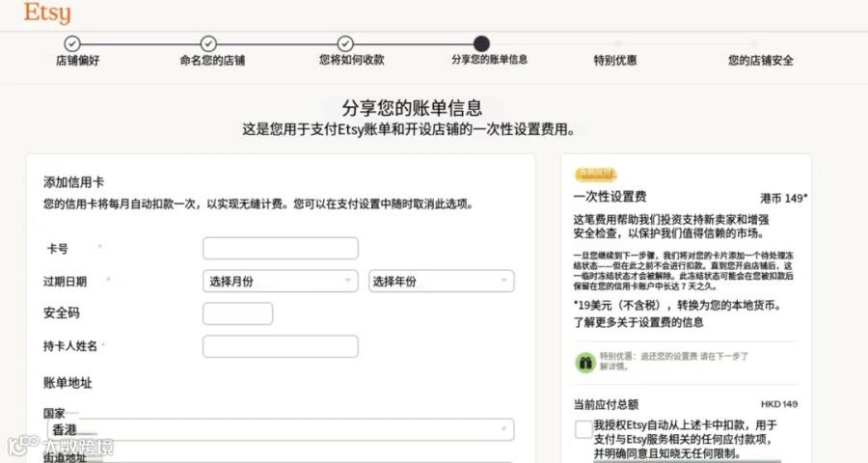Click the 账单地址 heading
Viewport: 868px width, 463px height.
pos(68,383)
